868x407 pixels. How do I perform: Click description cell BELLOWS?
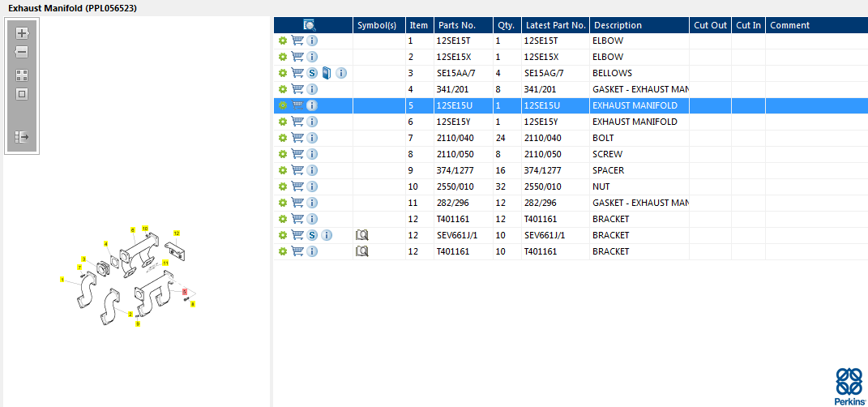[612, 73]
